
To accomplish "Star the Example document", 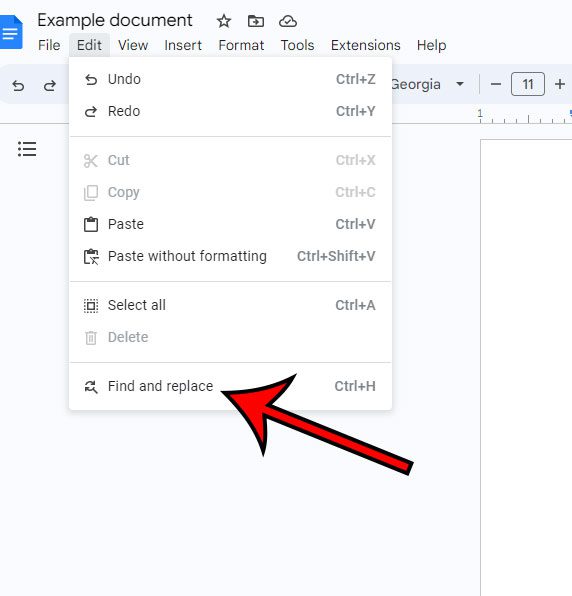I will [224, 21].
